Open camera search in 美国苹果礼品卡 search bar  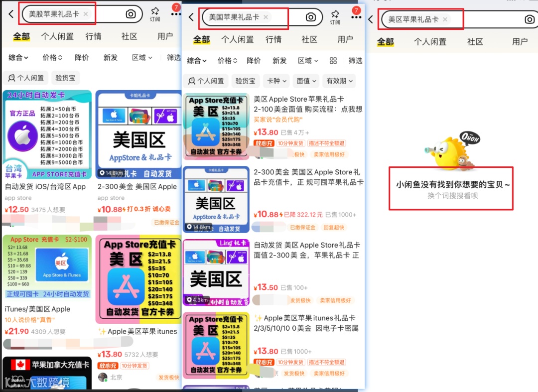310,17
